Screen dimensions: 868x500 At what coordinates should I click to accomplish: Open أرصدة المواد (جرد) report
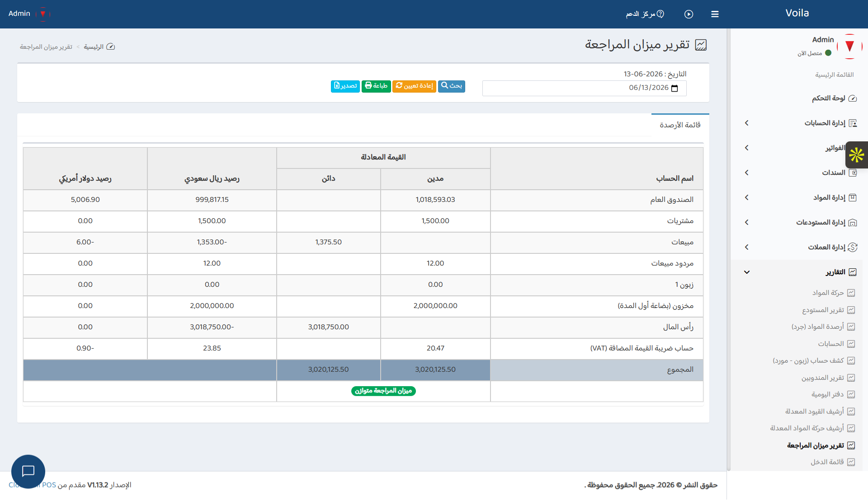tap(823, 327)
